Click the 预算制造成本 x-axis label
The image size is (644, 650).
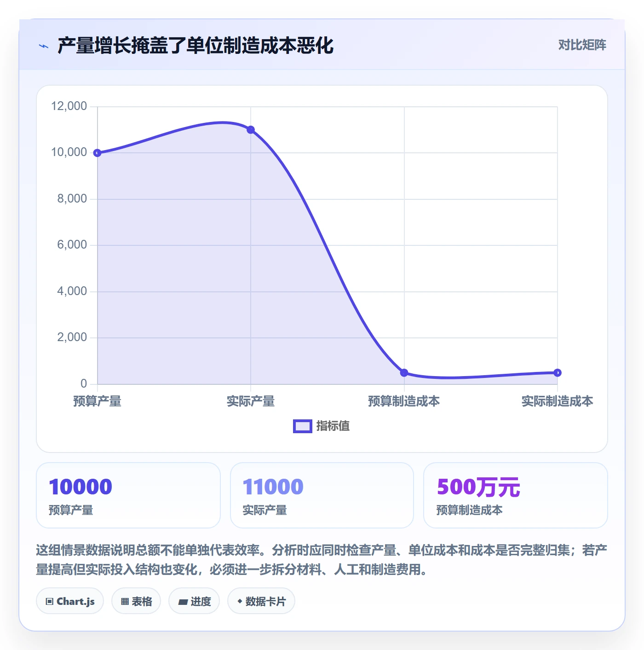[404, 401]
